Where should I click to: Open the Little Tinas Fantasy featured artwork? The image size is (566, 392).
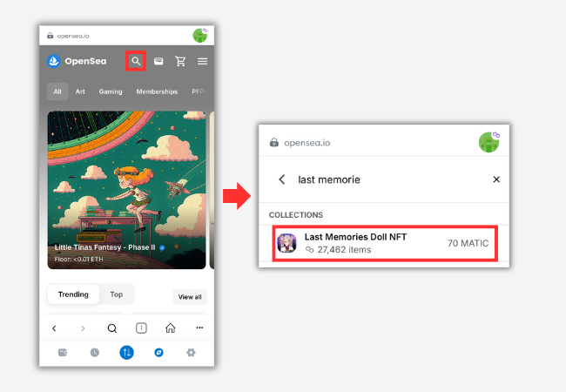[x=127, y=190]
